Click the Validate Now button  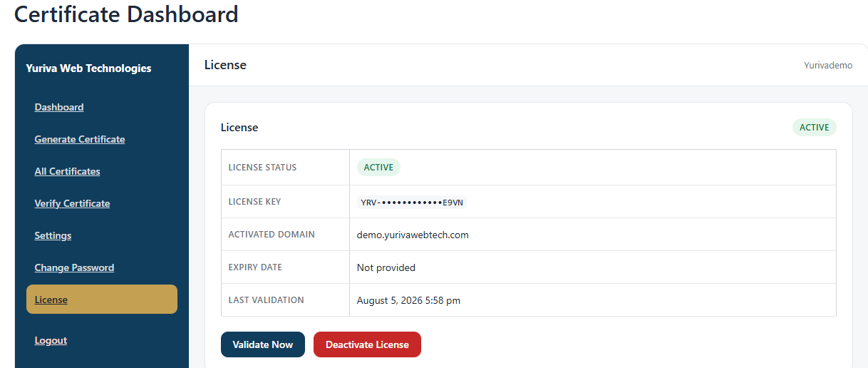[x=263, y=344]
